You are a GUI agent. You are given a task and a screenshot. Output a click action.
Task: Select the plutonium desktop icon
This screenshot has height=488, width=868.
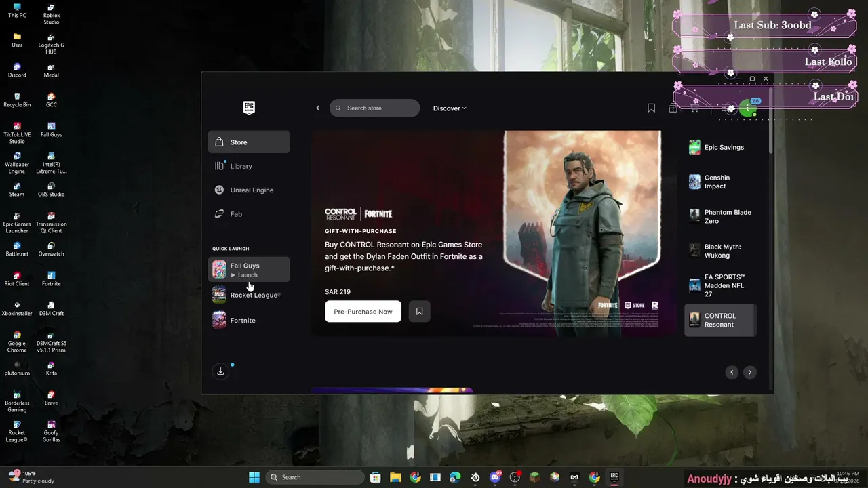coord(17,368)
